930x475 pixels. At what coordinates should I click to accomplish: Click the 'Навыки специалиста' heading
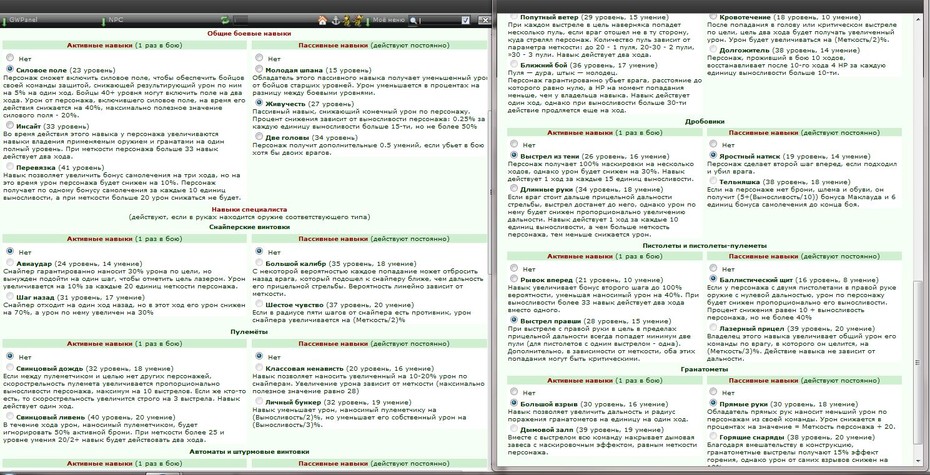(249, 209)
